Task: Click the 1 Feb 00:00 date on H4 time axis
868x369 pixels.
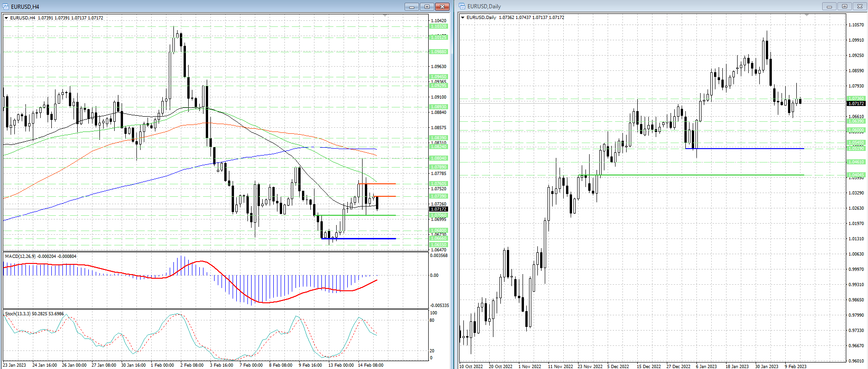Action: click(x=162, y=365)
